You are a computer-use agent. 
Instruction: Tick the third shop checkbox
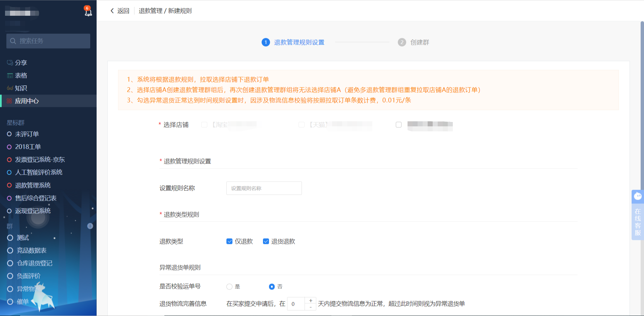click(398, 125)
